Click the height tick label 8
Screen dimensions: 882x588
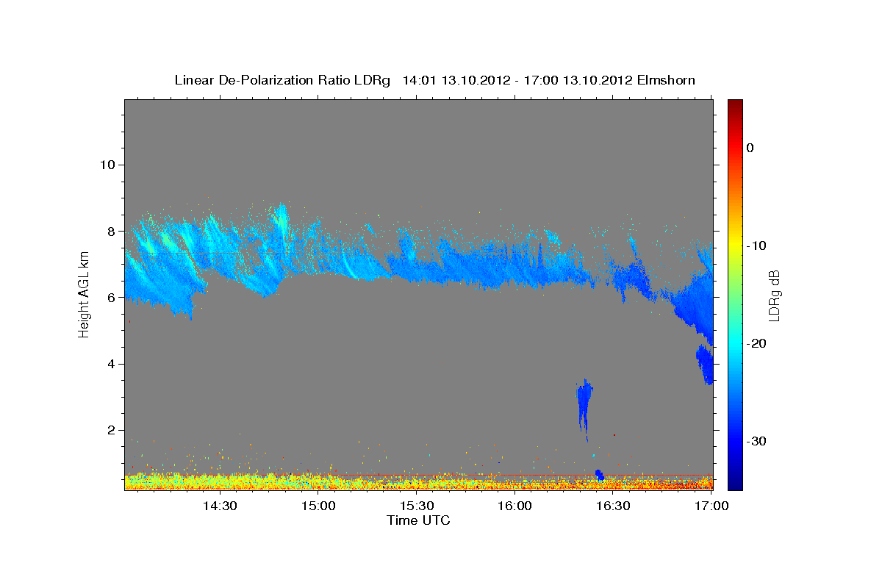coord(110,231)
